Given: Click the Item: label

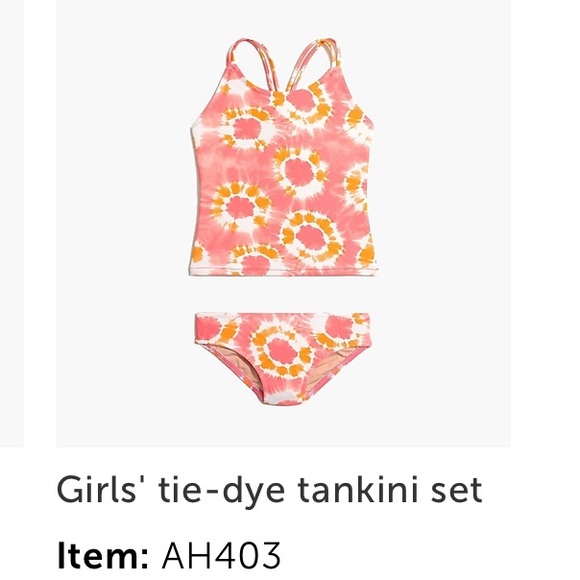Looking at the screenshot, I should click(103, 556).
